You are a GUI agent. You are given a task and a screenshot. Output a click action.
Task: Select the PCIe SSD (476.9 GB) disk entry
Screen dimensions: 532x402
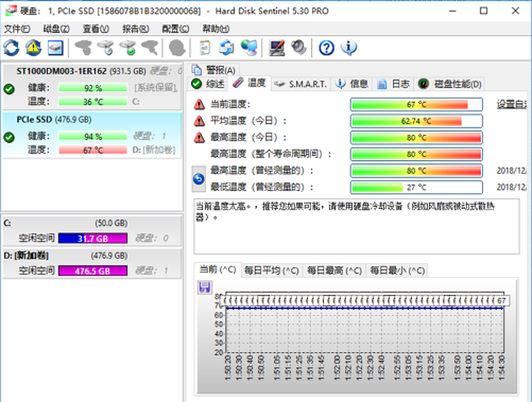click(x=92, y=135)
